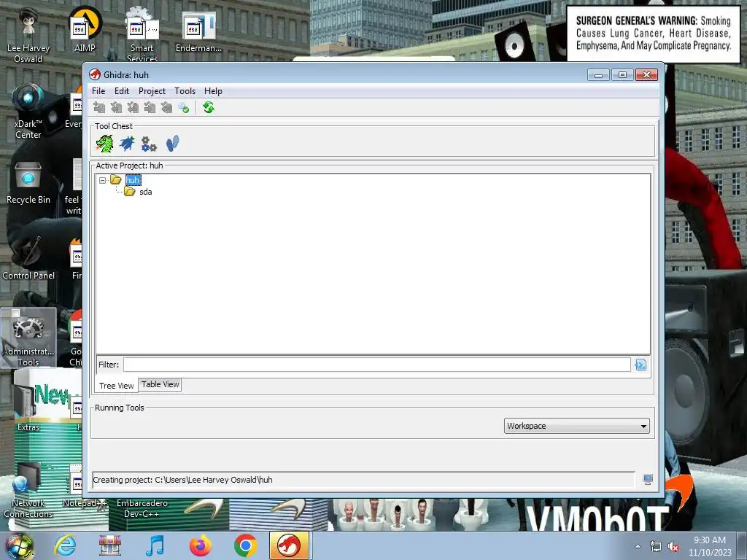Switch to the Tree View tab
This screenshot has width=747, height=560.
point(116,386)
